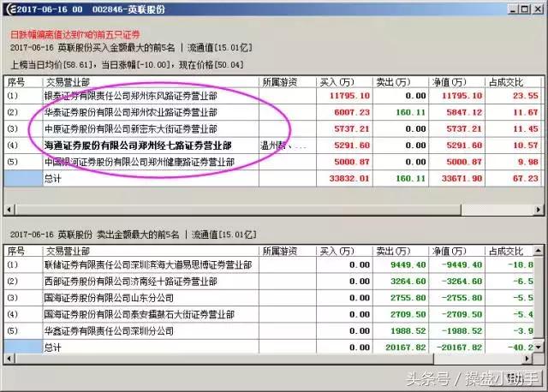Click 上榜当日均价[58.61] info line

(x=128, y=65)
